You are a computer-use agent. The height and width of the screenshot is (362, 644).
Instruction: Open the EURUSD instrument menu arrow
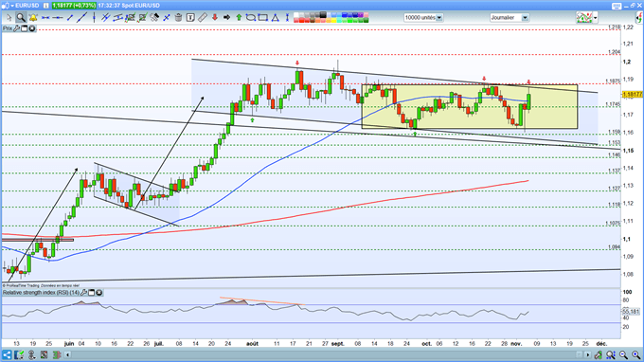pos(12,6)
